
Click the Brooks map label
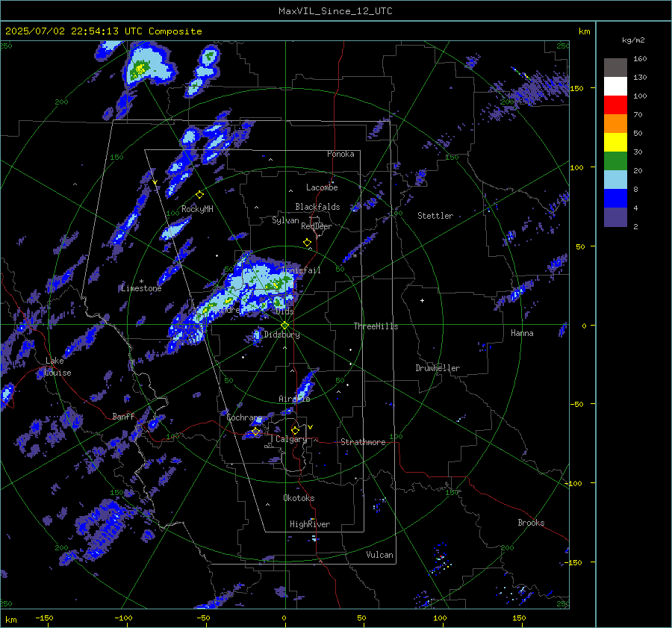531,523
